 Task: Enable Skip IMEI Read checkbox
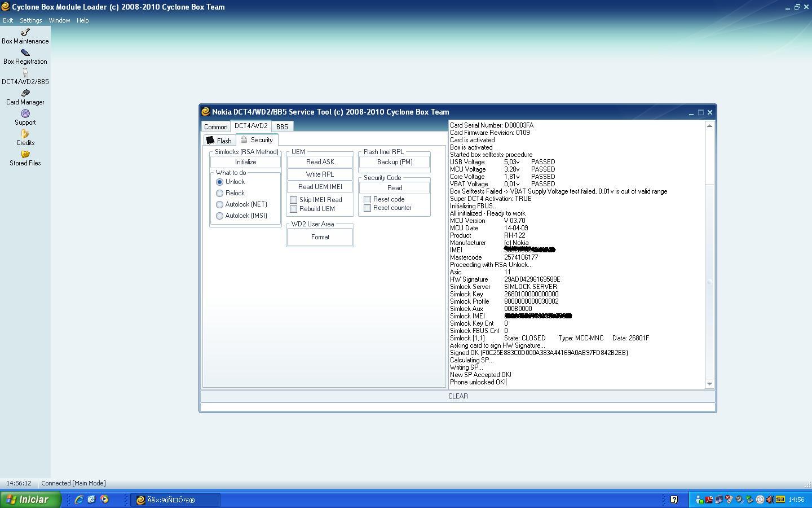(x=293, y=200)
